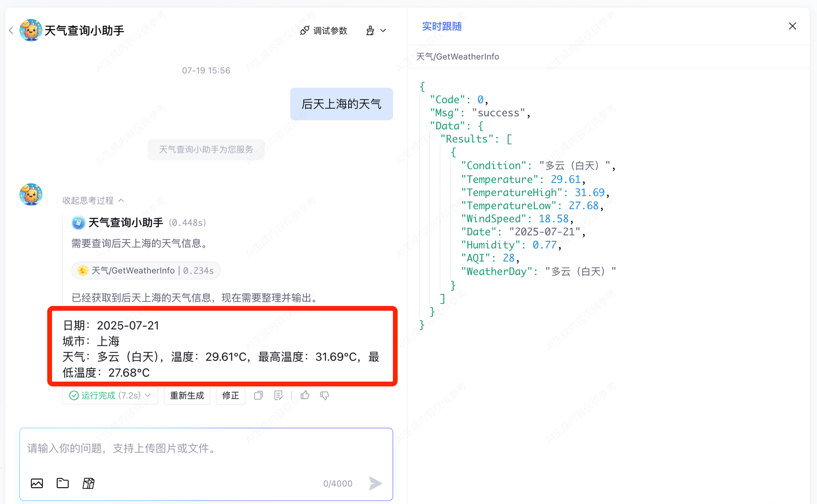Click the thumbs down icon
The height and width of the screenshot is (504, 817).
pos(324,395)
